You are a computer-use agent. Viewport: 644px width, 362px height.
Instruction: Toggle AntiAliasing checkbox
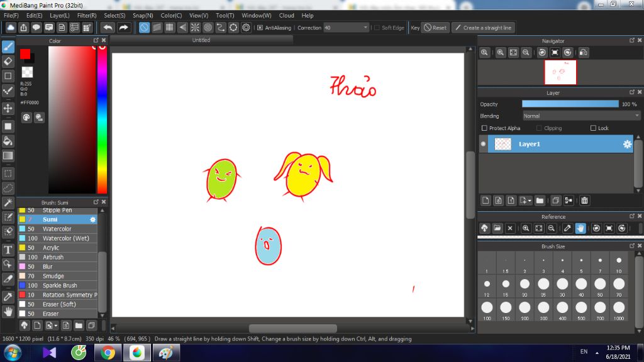260,28
